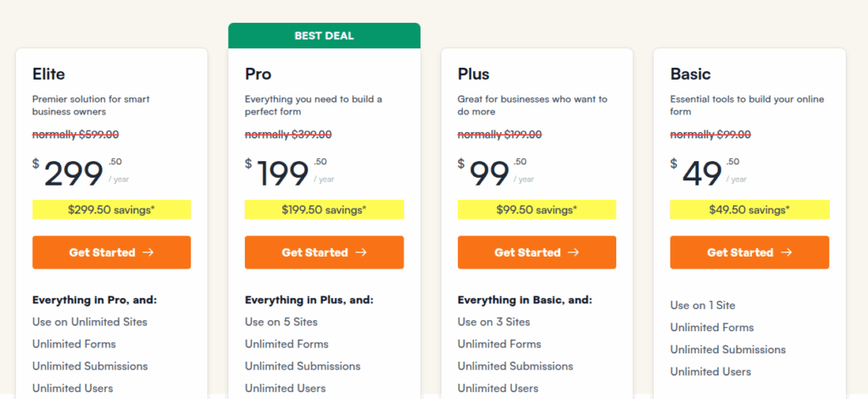Click the green BEST DEAL banner

coord(324,36)
